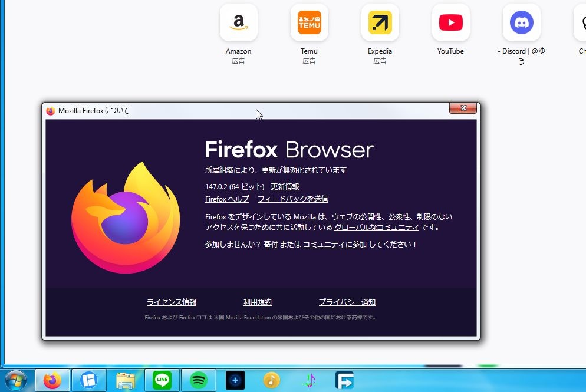The image size is (586, 392).
Task: Open the Temu shortcut tile
Action: tap(309, 23)
